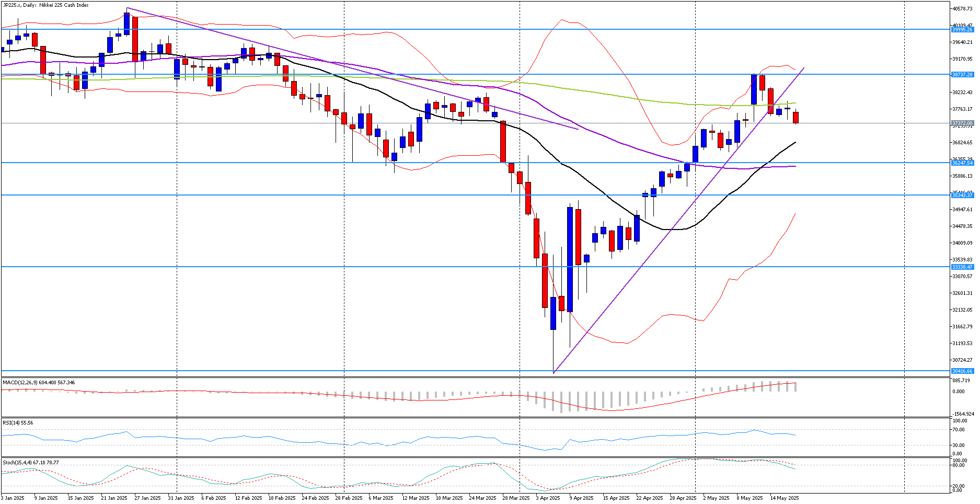The height and width of the screenshot is (504, 980).
Task: Click the JP225.x Daily chart title
Action: pos(45,5)
